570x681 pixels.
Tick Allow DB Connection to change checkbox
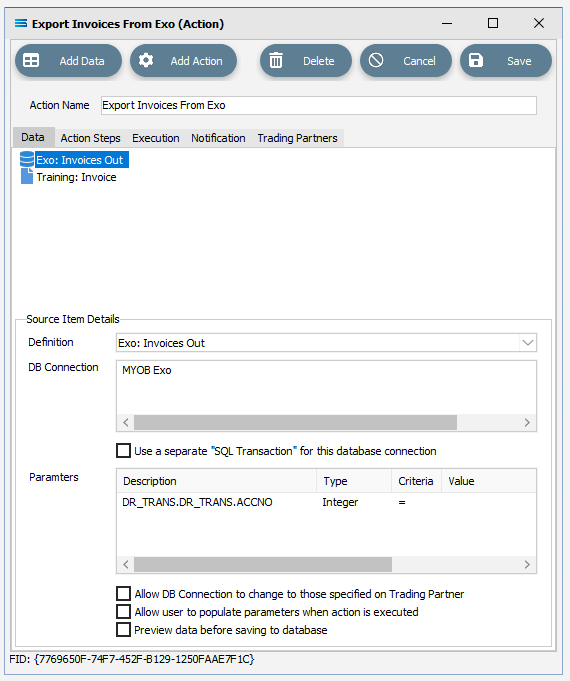pyautogui.click(x=123, y=593)
